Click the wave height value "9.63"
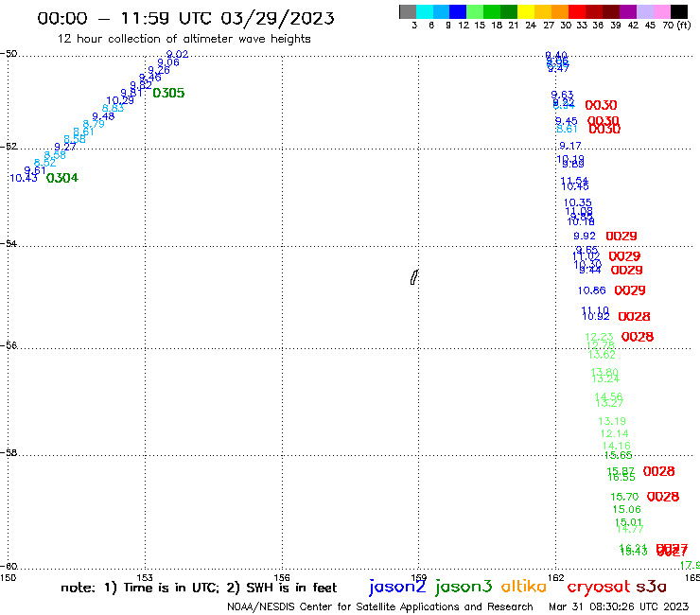This screenshot has height=615, width=700. pyautogui.click(x=562, y=95)
